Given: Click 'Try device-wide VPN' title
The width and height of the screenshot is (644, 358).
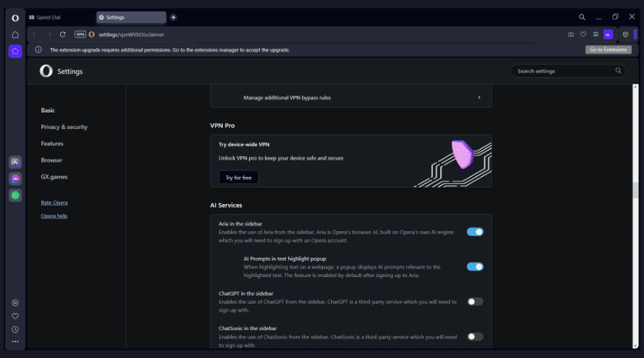Looking at the screenshot, I should click(x=244, y=144).
